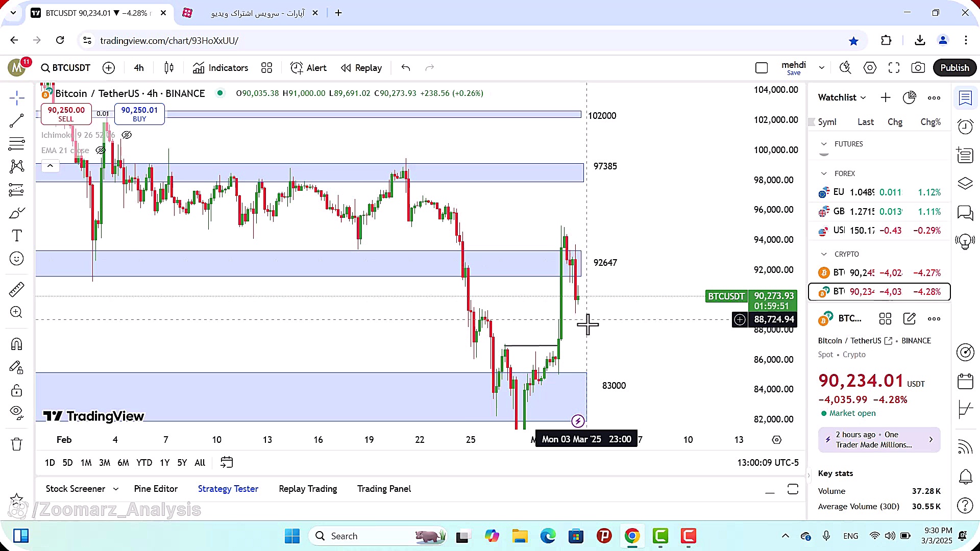
Task: Toggle lock all drawing tools
Action: [x=16, y=390]
